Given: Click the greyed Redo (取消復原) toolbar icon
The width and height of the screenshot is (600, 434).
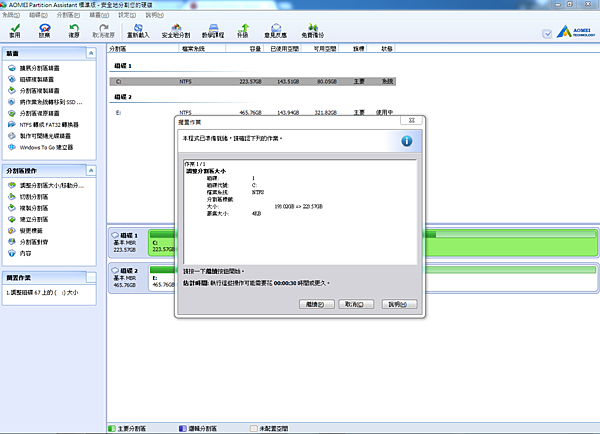Looking at the screenshot, I should coord(103,31).
